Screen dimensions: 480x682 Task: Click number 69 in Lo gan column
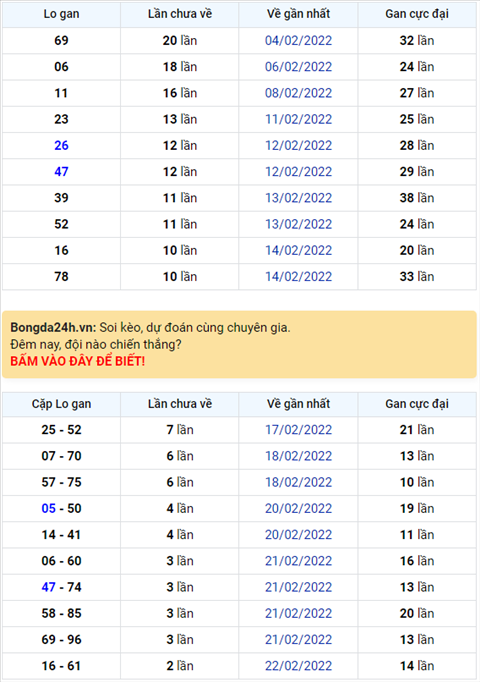[61, 40]
